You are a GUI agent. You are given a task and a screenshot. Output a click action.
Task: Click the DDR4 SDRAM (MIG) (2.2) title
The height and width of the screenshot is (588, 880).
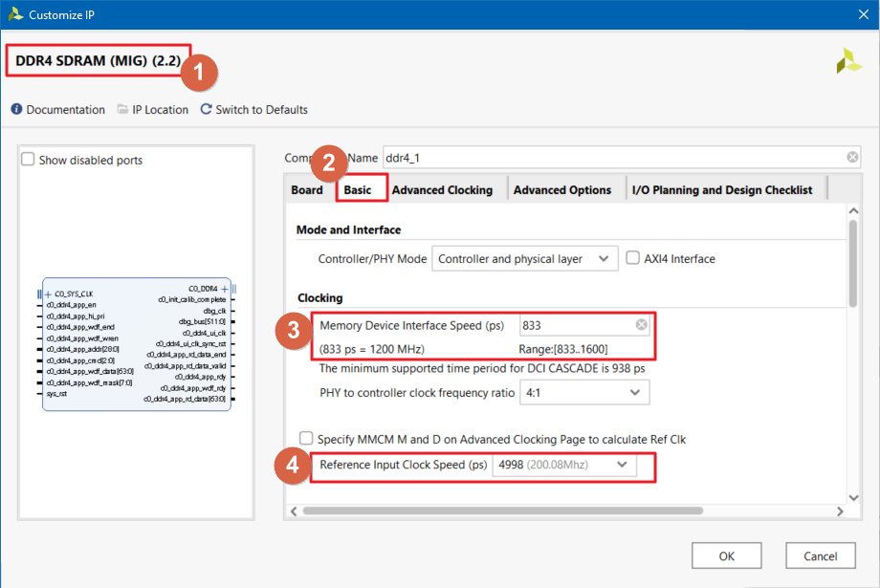point(99,60)
